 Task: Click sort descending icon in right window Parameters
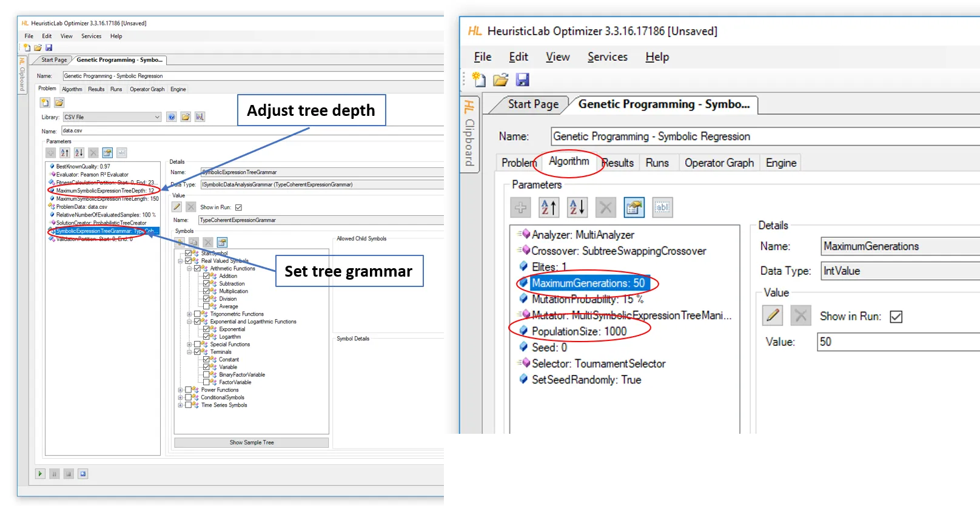[577, 207]
